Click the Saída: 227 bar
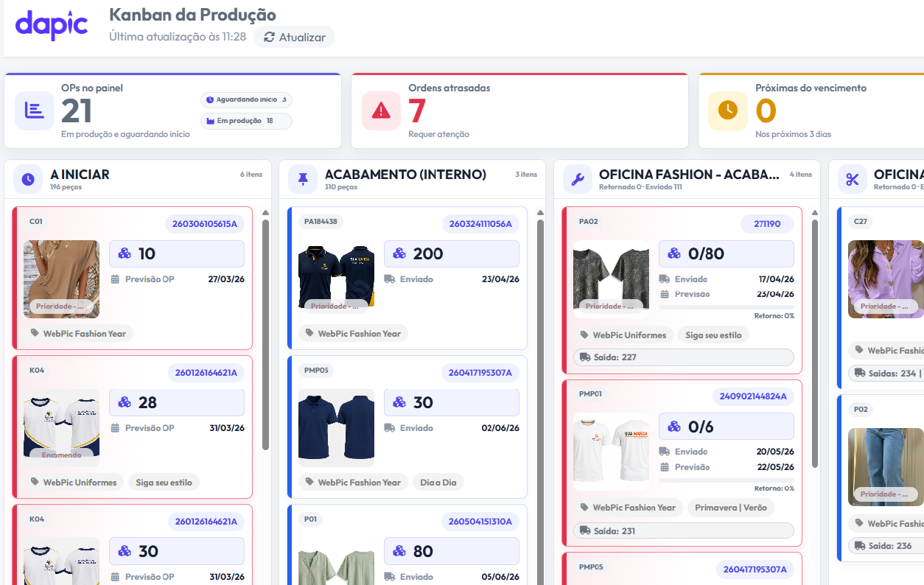Viewport: 924px width, 585px height. coord(684,357)
